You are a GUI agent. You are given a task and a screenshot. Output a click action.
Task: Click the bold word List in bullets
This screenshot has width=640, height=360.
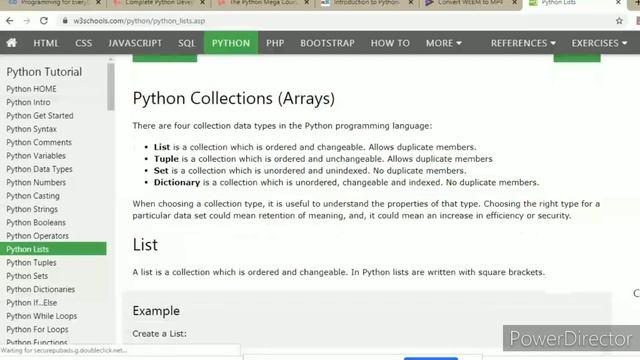point(162,147)
